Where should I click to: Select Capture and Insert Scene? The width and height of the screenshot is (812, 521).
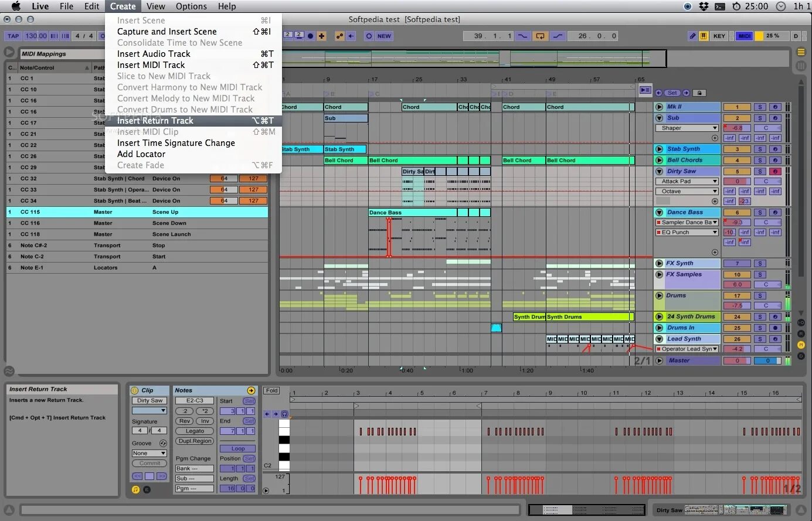coord(193,32)
